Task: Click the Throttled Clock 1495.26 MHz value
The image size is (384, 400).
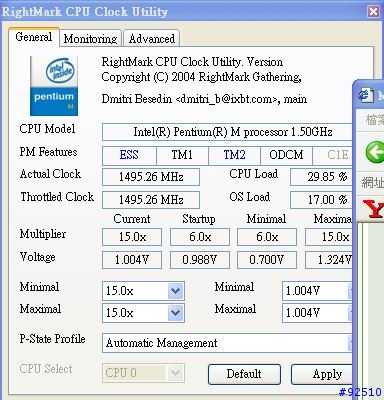Action: click(151, 200)
